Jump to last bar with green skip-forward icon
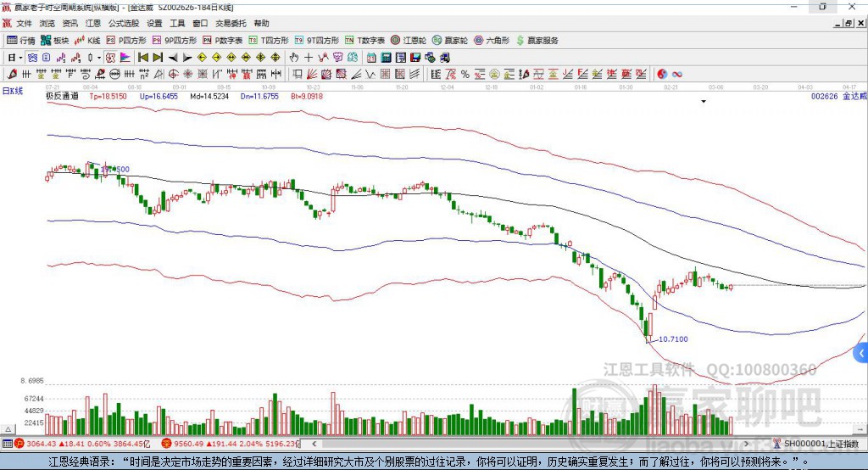 158,58
